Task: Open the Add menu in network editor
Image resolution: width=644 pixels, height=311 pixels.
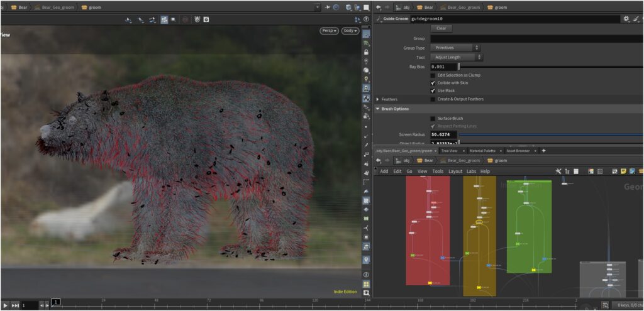Action: pyautogui.click(x=384, y=171)
